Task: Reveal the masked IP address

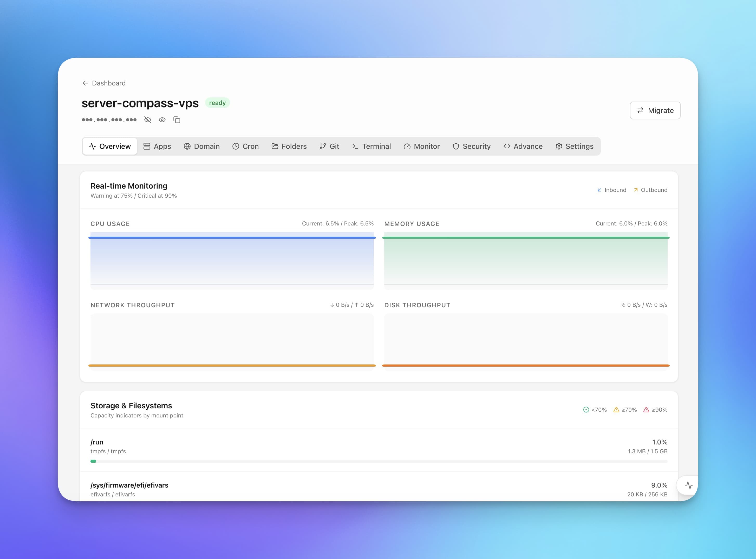Action: tap(162, 120)
